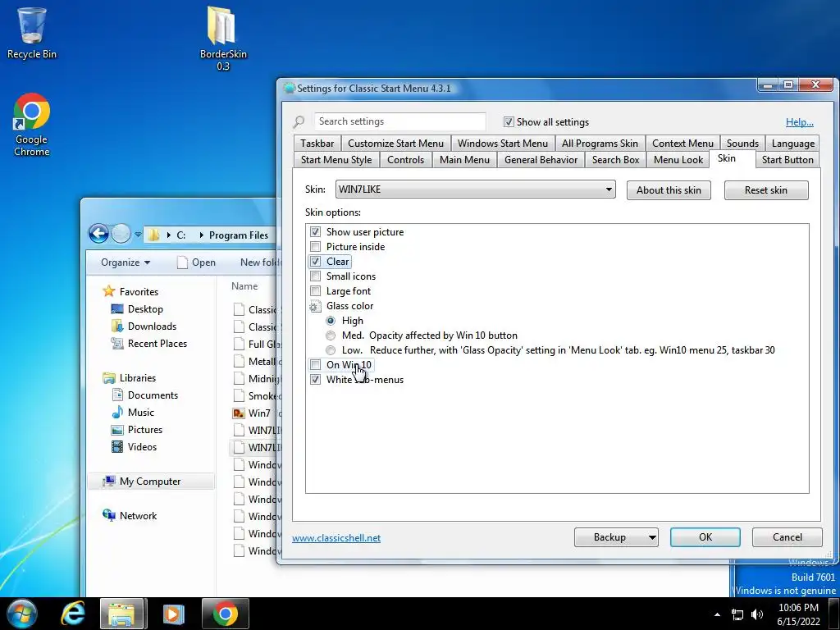Select the Google Chrome desktop shortcut
840x630 pixels.
tap(32, 125)
